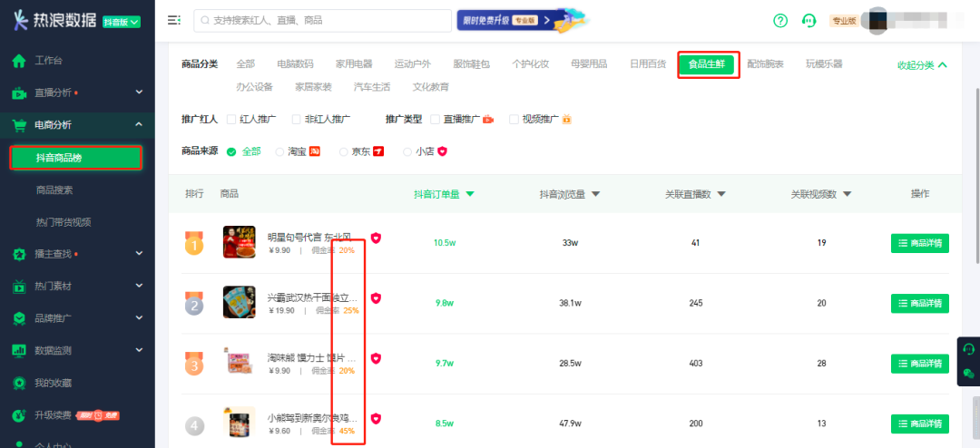Expand the 直播分析 menu chevron
The height and width of the screenshot is (448, 980).
point(139,93)
